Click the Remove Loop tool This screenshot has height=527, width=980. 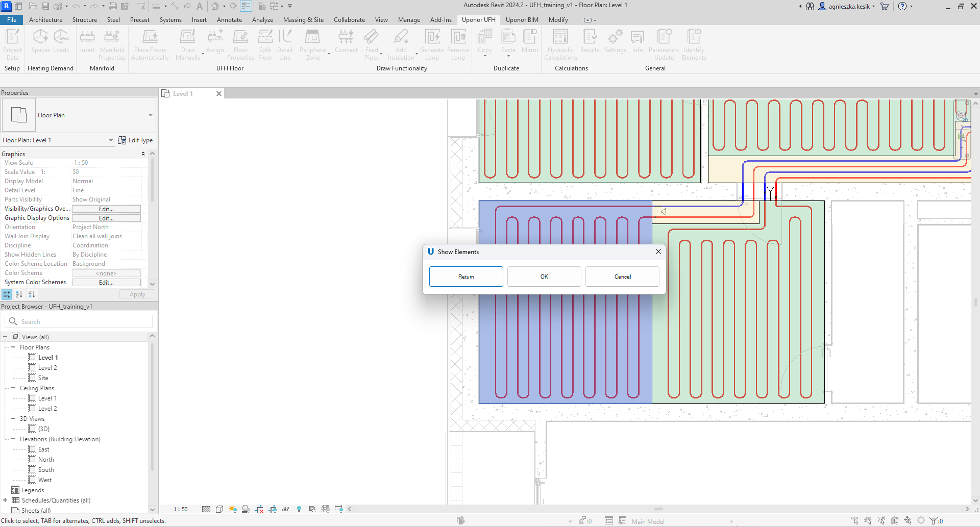(x=458, y=45)
